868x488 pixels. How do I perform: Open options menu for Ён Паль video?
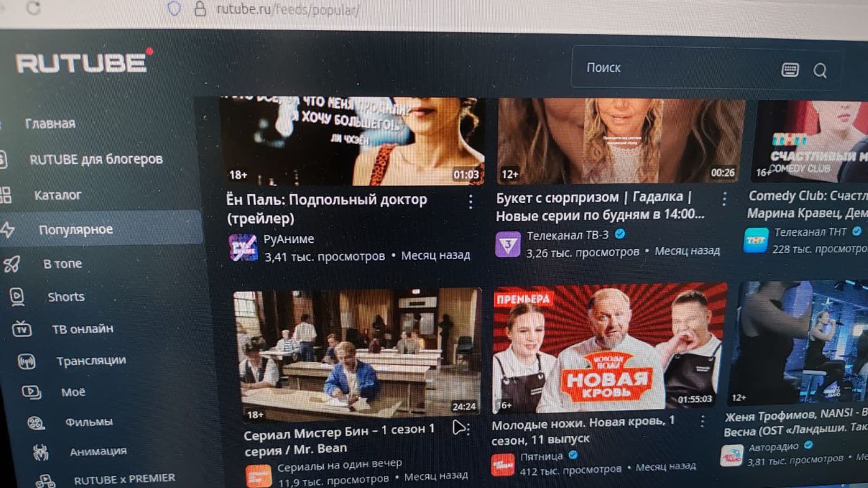pyautogui.click(x=470, y=202)
